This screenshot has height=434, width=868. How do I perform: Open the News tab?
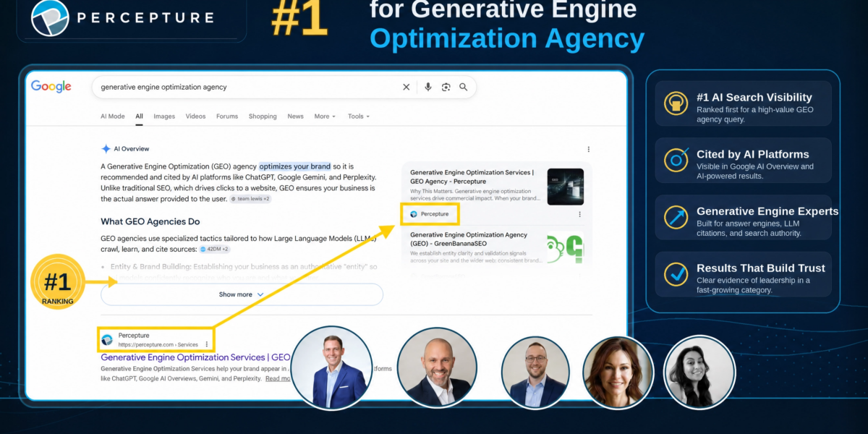click(x=295, y=116)
